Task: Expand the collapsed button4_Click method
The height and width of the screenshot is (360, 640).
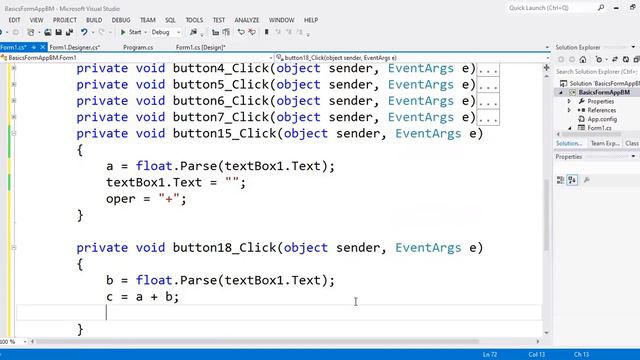Action: (14, 68)
